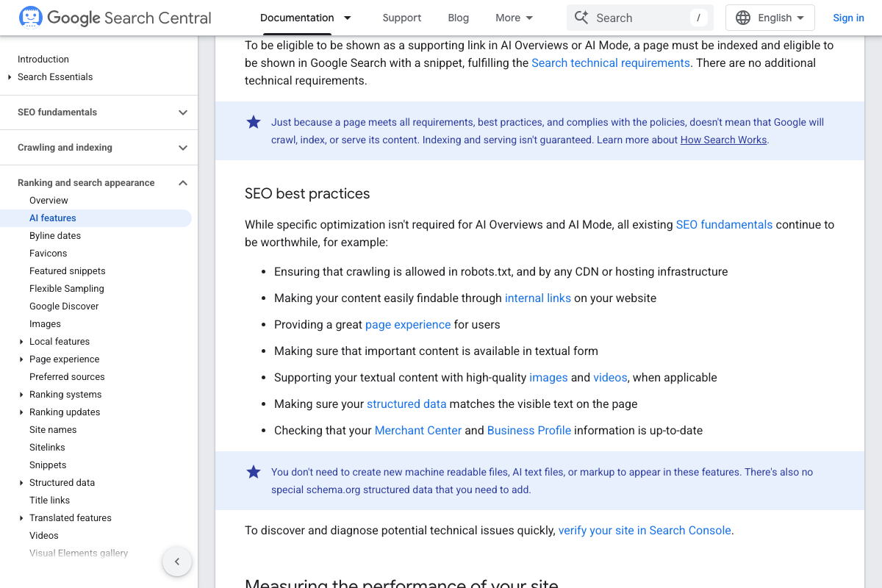This screenshot has height=588, width=882.
Task: Expand the SEO fundamentals section
Action: click(183, 112)
